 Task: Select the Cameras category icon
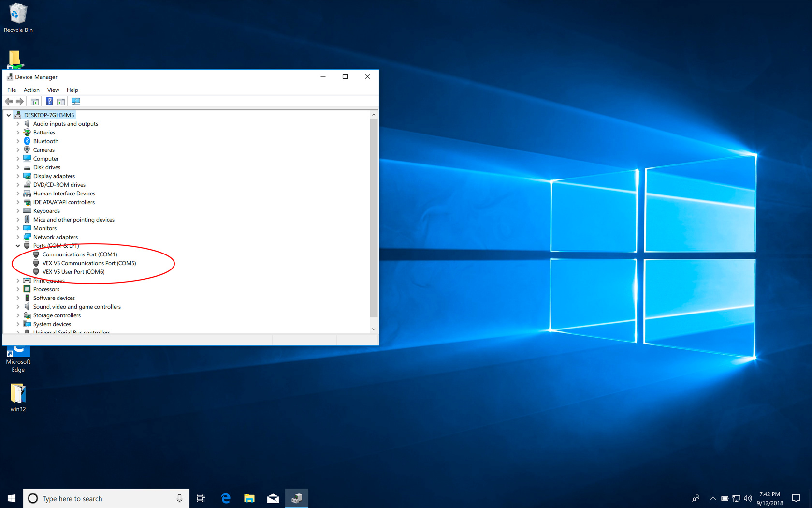(x=27, y=150)
